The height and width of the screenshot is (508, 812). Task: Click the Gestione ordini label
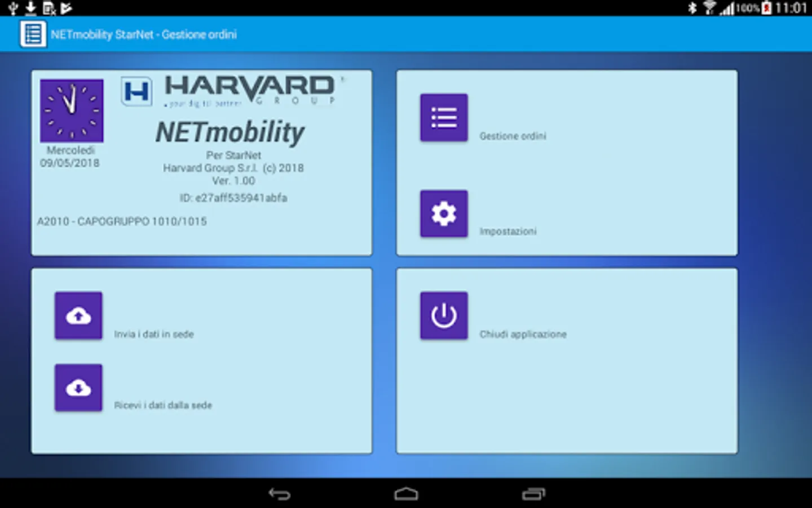[513, 136]
